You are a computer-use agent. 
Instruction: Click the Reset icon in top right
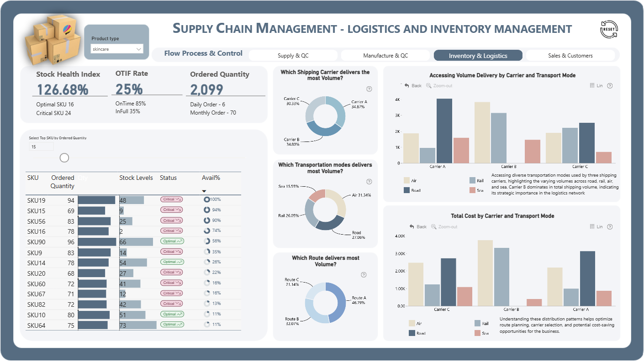[x=608, y=29]
